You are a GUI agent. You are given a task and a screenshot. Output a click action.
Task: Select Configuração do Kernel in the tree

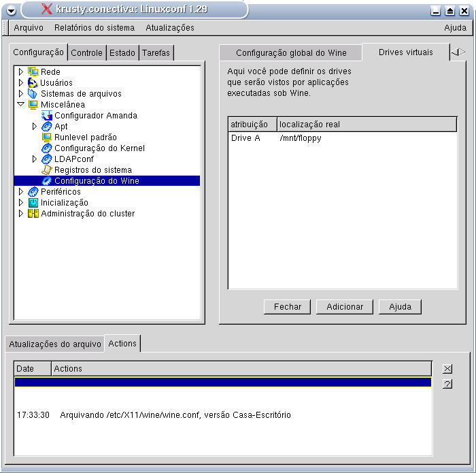(99, 148)
